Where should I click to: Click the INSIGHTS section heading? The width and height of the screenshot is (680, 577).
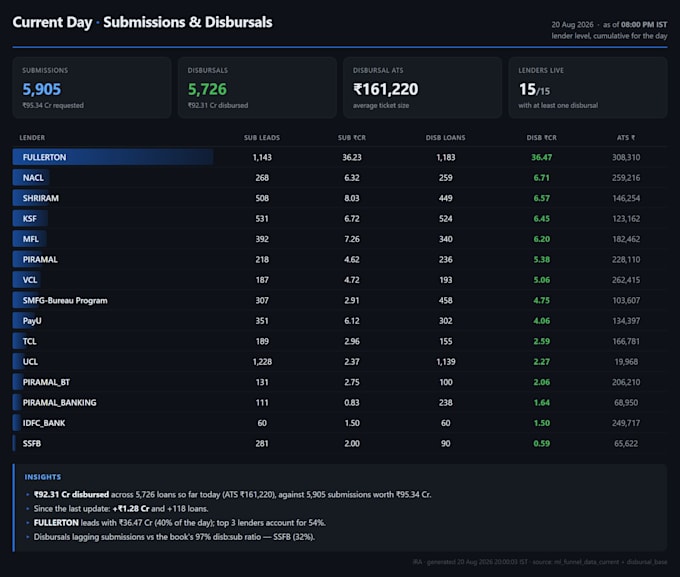(x=43, y=477)
